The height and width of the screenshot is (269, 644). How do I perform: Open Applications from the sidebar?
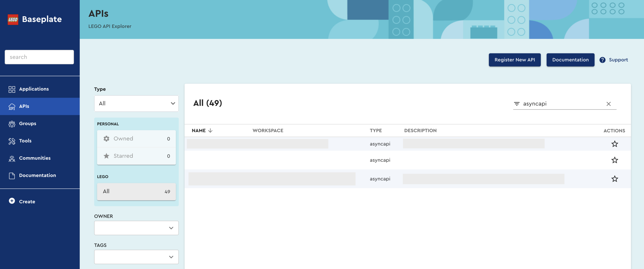[x=40, y=89]
